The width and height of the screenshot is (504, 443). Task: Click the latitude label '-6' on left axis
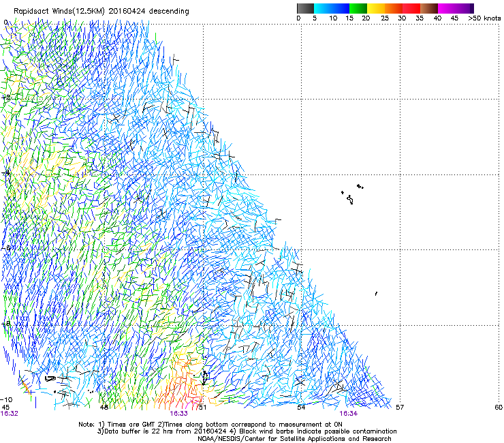(6, 248)
